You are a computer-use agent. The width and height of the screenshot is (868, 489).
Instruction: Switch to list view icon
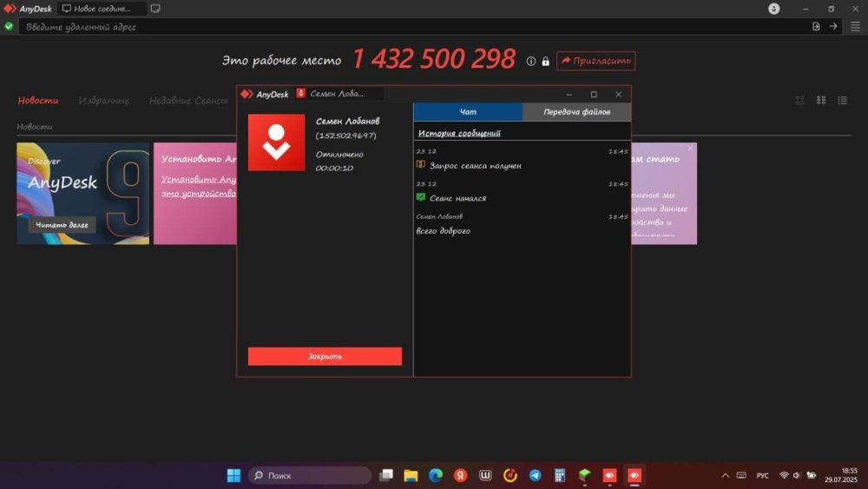coord(842,100)
